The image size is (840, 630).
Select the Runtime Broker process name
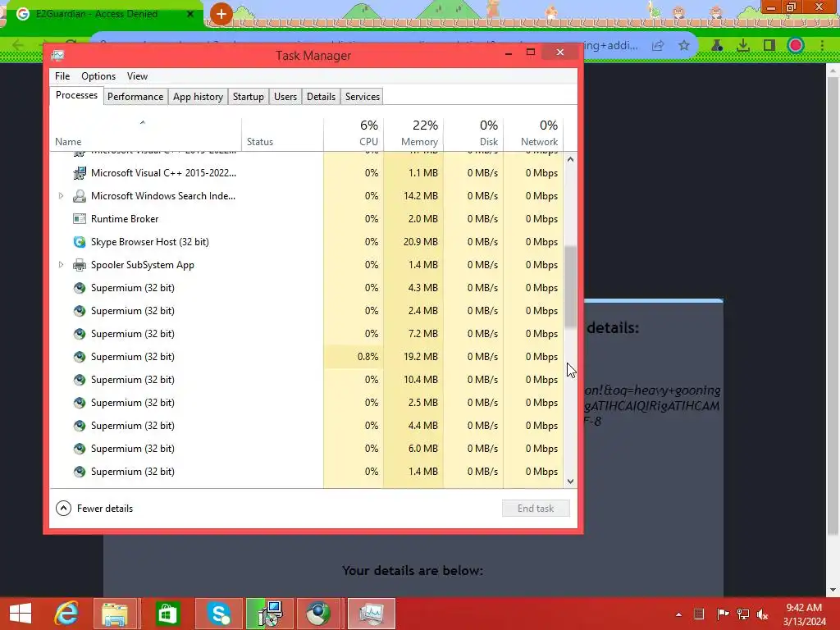(x=125, y=219)
